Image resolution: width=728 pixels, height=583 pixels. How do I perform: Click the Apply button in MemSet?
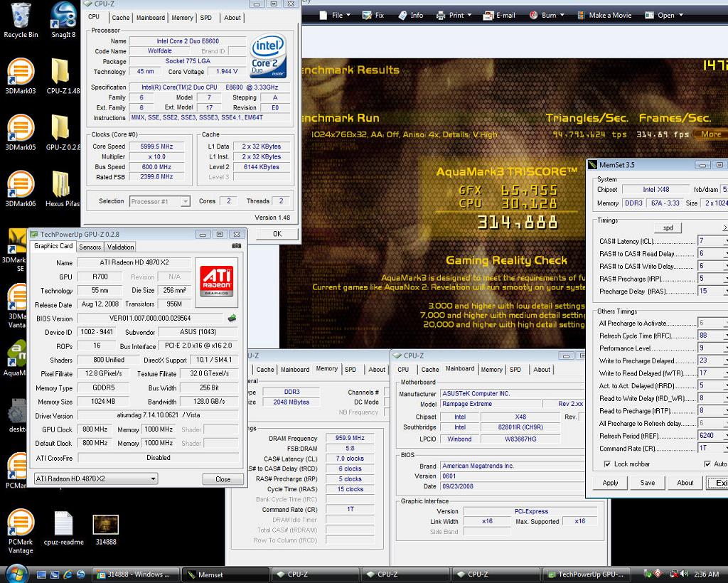(x=610, y=483)
